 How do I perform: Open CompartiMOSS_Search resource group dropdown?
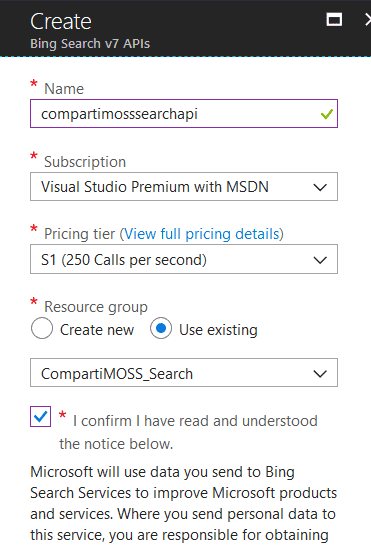click(184, 373)
